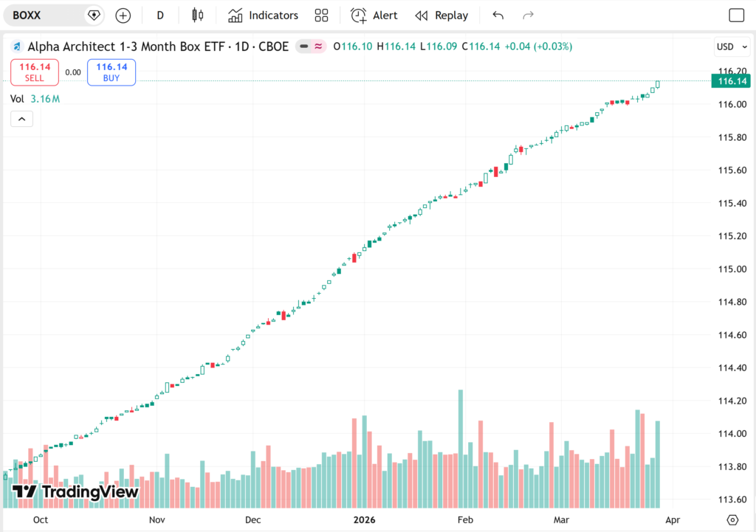Image resolution: width=756 pixels, height=532 pixels.
Task: Click the Vol 3.16M volume legend
Action: [x=35, y=99]
